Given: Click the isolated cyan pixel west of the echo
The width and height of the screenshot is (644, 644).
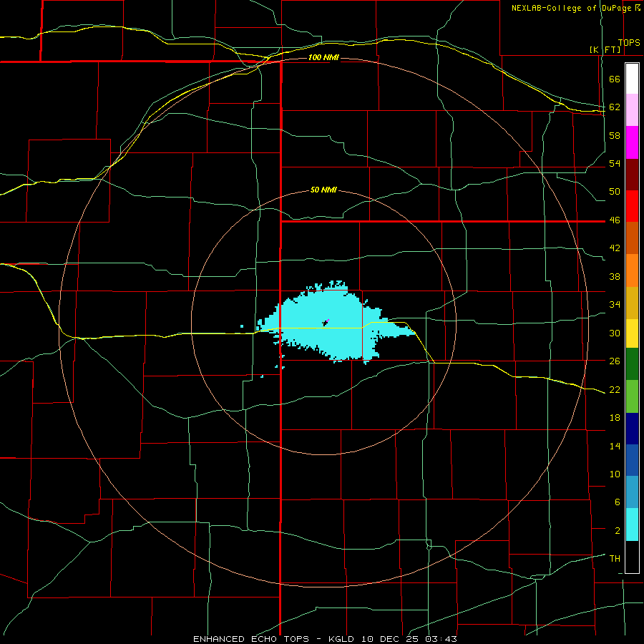Looking at the screenshot, I should [x=242, y=326].
